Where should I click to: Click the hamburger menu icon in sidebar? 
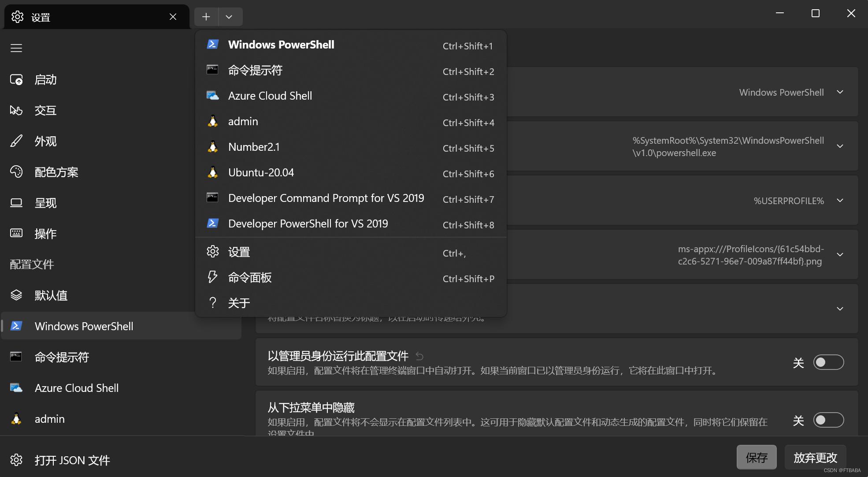point(16,48)
